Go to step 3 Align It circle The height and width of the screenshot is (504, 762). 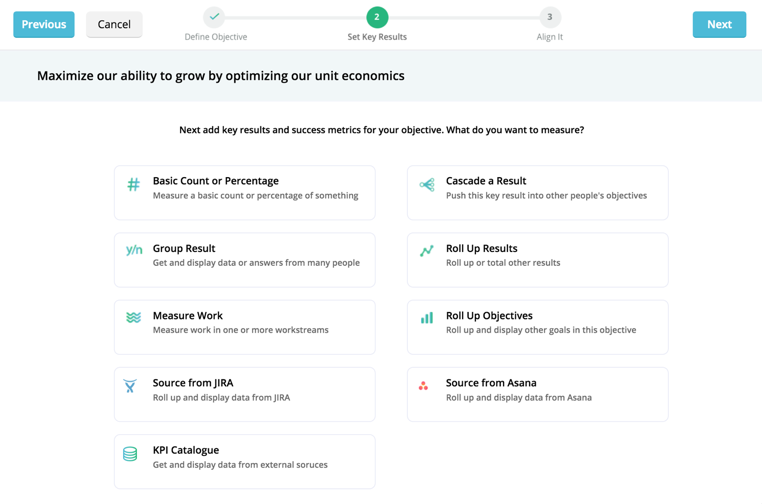click(x=549, y=17)
